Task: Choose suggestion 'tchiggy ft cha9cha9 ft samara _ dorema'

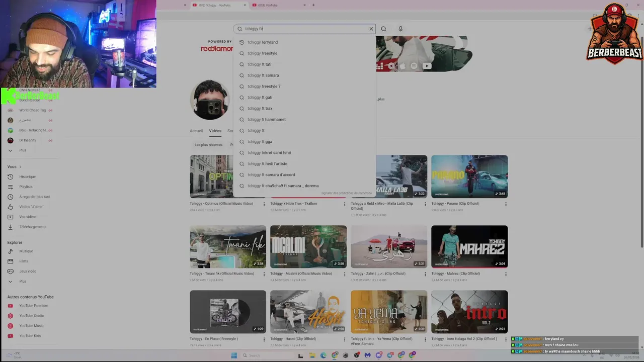Action: pos(304,186)
